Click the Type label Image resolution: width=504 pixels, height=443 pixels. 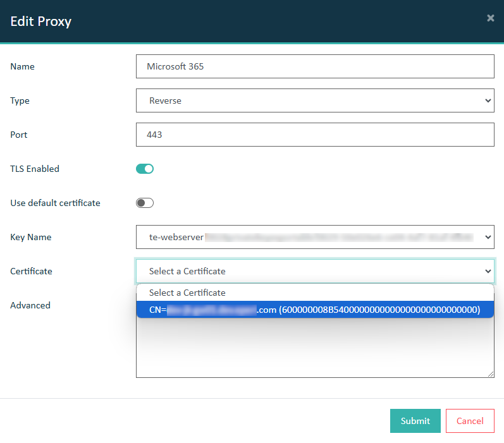click(x=20, y=100)
